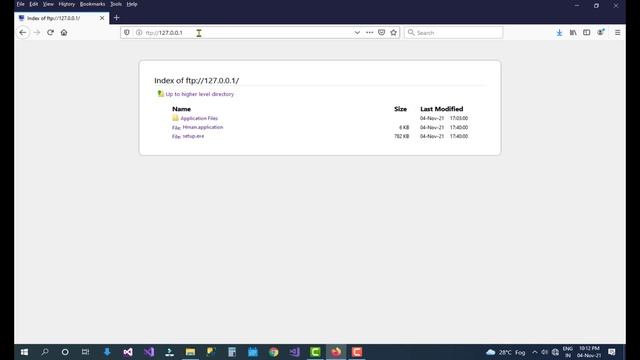
Task: Open Calculator from taskbar
Action: point(232,352)
